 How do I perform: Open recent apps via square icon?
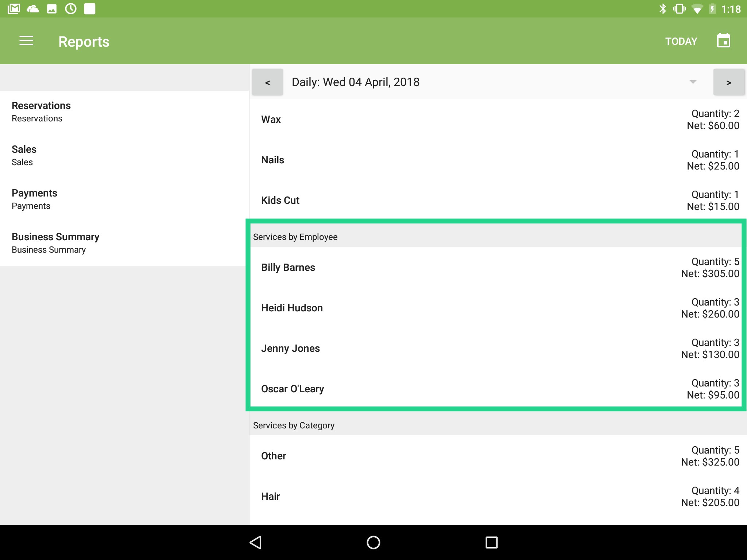[491, 542]
